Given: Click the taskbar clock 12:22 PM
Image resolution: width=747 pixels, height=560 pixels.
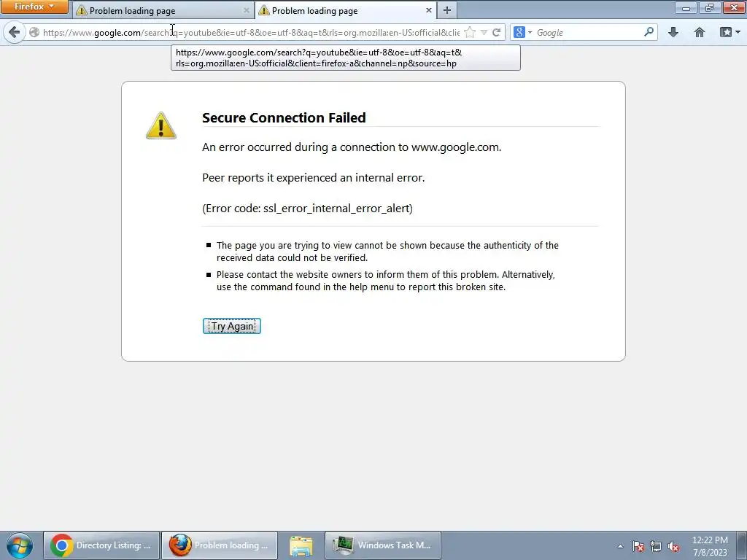Looking at the screenshot, I should point(710,546).
